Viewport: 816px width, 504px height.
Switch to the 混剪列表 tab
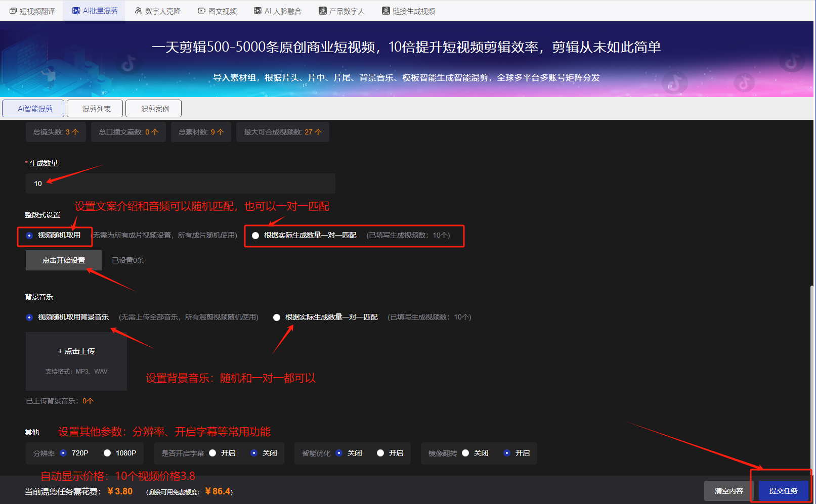coord(94,108)
